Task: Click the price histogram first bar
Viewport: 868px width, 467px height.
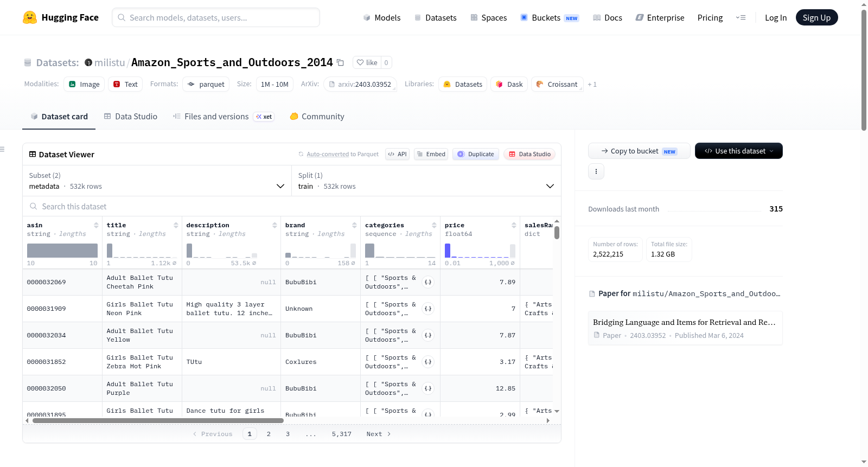Action: pos(448,250)
